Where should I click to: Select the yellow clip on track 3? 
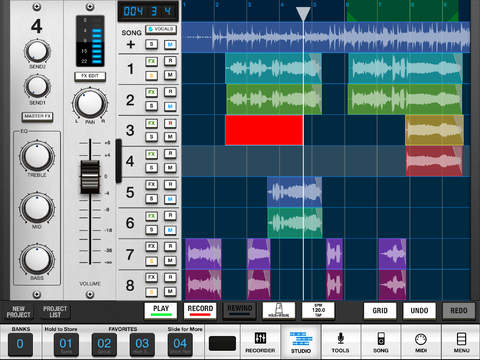click(434, 130)
